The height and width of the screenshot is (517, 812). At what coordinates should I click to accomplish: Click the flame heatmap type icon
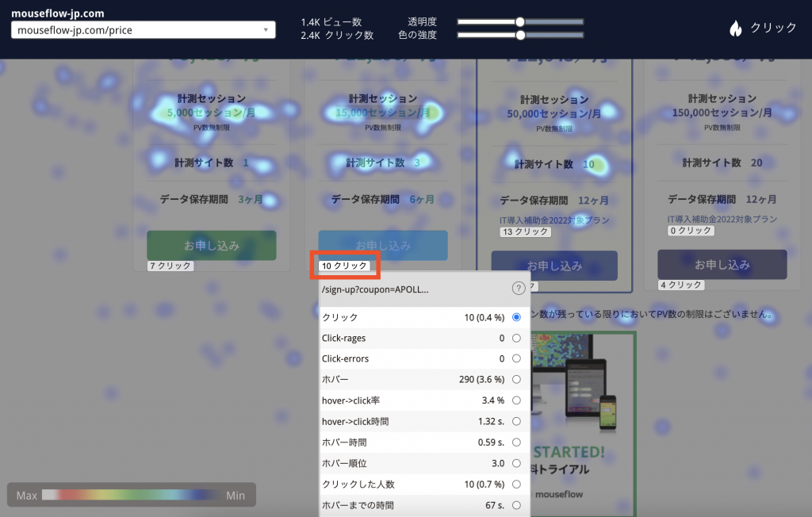click(x=735, y=28)
